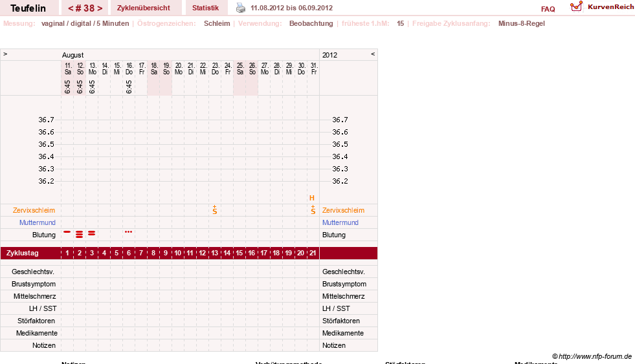The image size is (635, 364).
Task: Click the date header 11. Sa
Action: point(68,69)
